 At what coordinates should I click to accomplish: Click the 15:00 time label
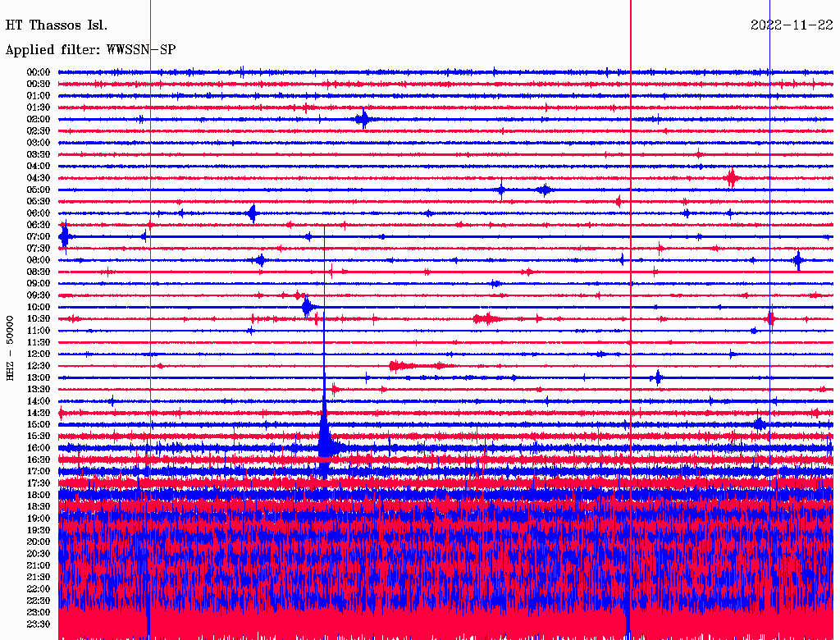point(39,424)
